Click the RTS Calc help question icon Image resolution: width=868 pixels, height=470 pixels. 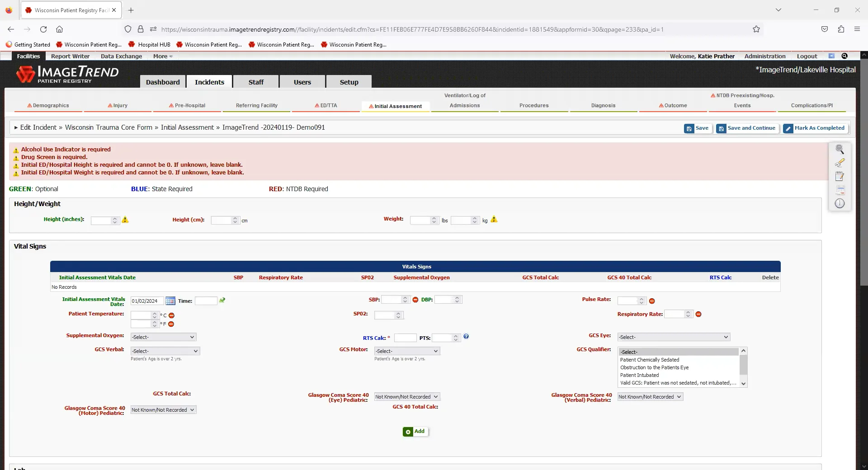click(x=466, y=337)
